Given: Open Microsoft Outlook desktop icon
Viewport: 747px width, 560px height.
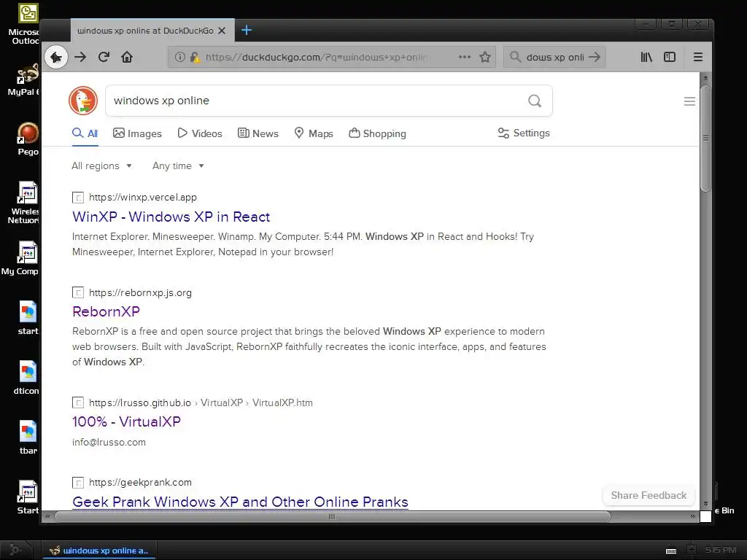Looking at the screenshot, I should [26, 24].
